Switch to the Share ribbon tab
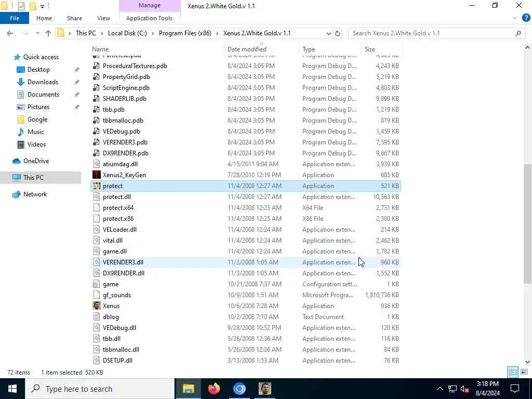 74,18
